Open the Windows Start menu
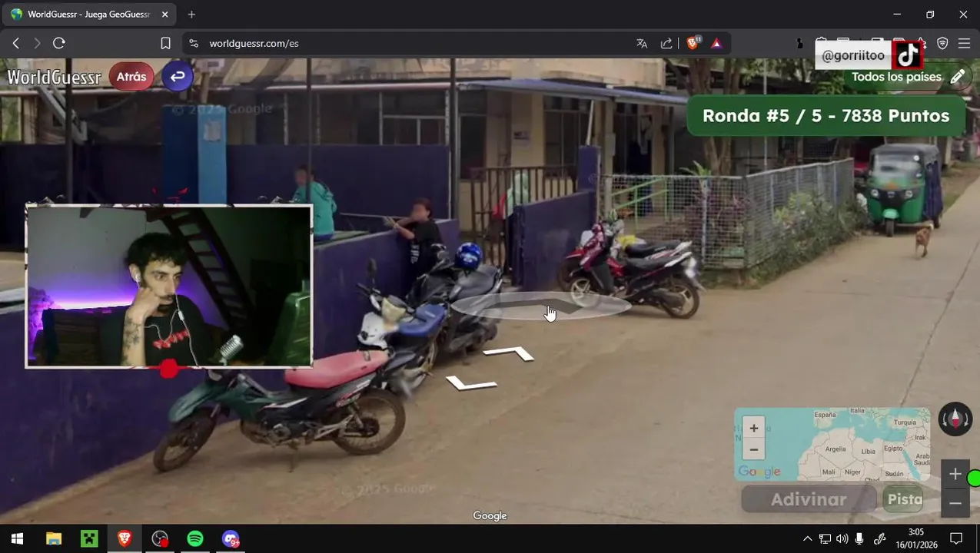The height and width of the screenshot is (553, 980). (17, 538)
